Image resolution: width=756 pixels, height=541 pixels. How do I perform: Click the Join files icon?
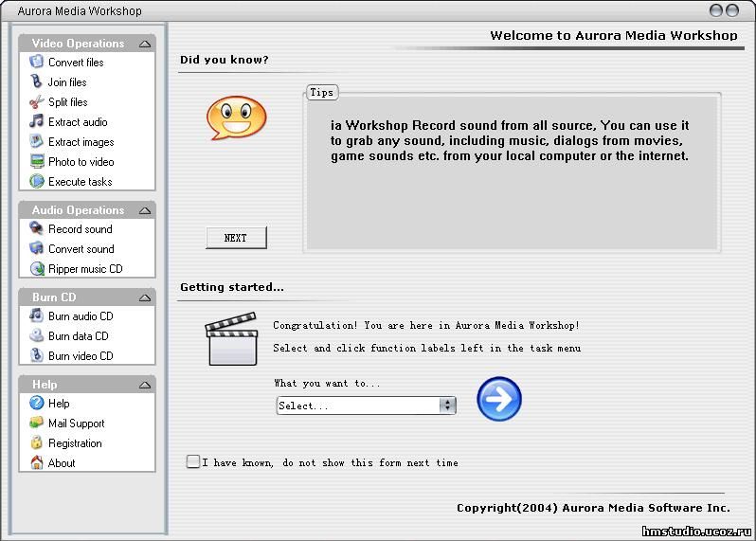point(37,81)
